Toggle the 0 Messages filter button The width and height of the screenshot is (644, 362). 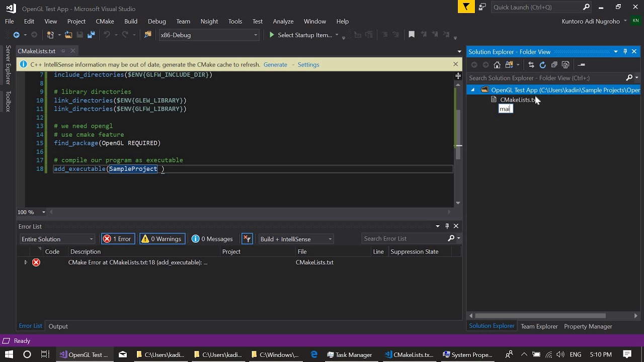pyautogui.click(x=212, y=239)
